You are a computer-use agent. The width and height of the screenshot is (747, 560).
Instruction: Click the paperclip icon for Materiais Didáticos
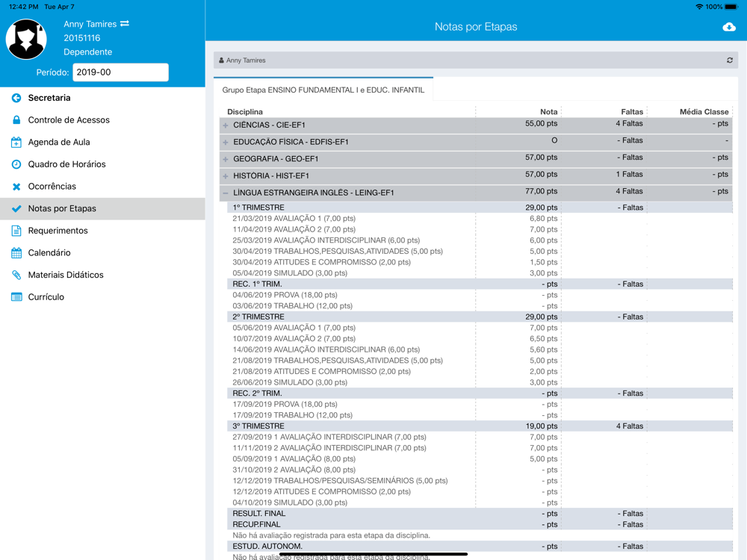click(16, 275)
